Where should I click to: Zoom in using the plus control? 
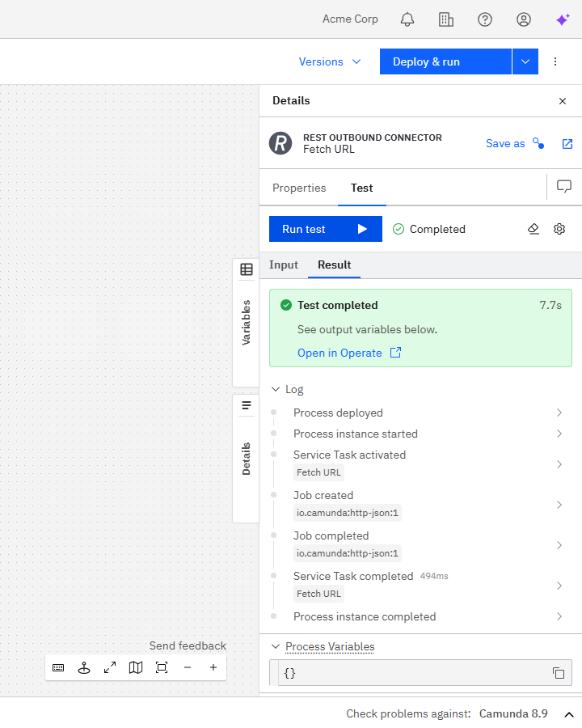213,667
